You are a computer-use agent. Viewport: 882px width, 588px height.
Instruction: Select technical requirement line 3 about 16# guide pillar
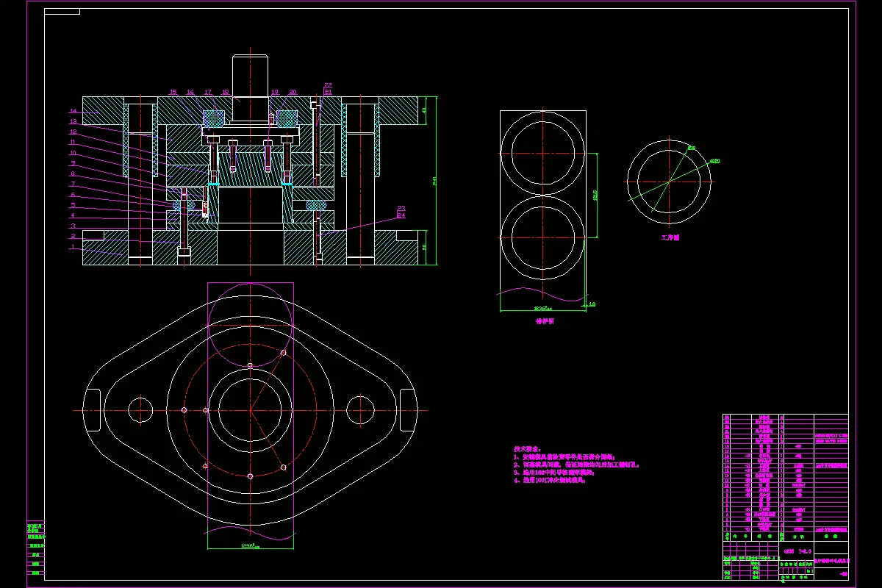[x=553, y=473]
